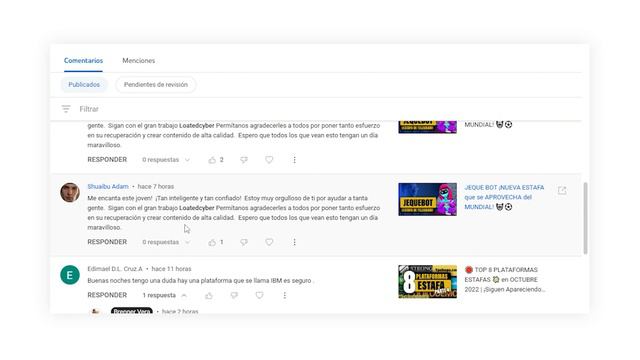
Task: Expand 0 respuestas on comment with 2 likes
Action: [166, 160]
